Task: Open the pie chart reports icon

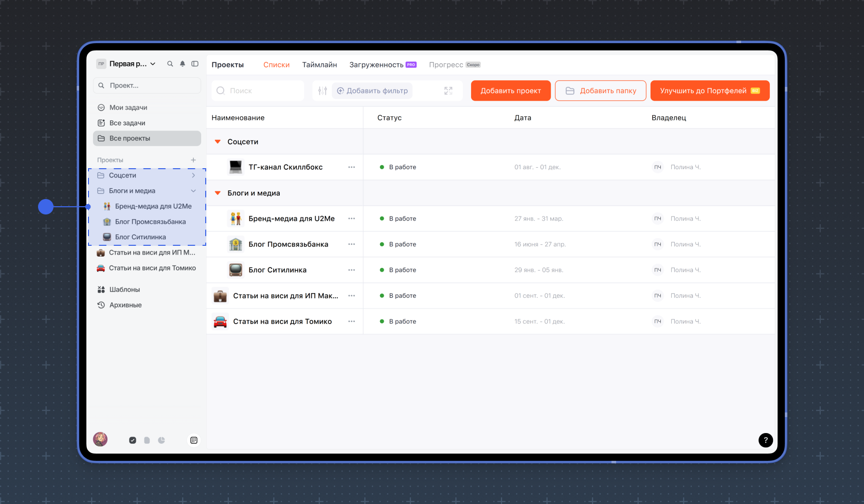Action: coord(161,440)
